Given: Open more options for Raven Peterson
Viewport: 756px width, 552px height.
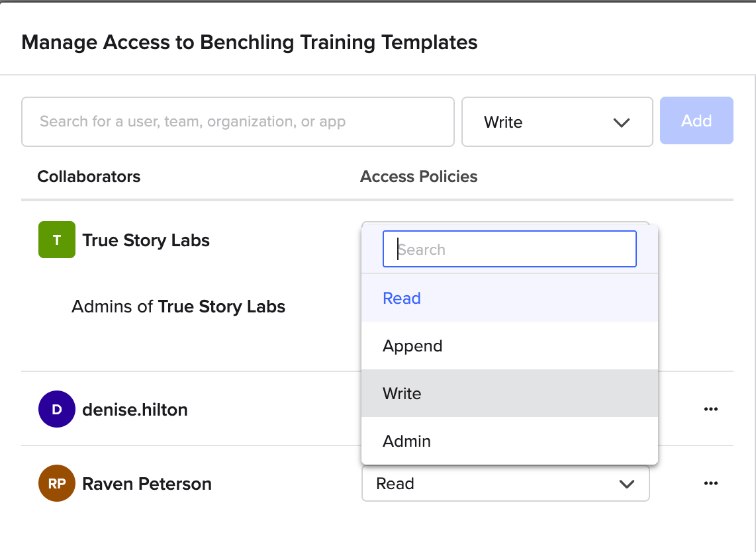Looking at the screenshot, I should pos(710,483).
